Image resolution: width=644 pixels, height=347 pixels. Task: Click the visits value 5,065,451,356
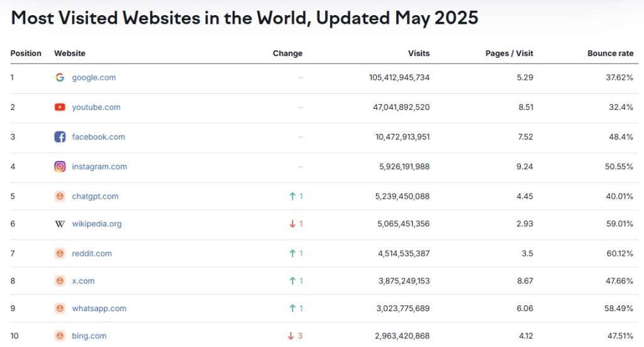pos(403,224)
